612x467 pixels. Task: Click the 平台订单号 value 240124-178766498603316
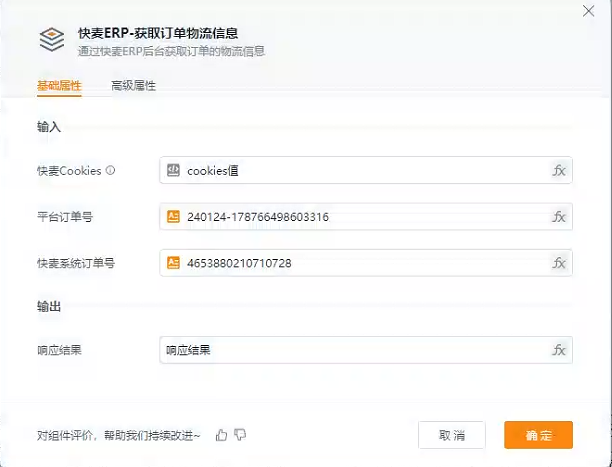pyautogui.click(x=258, y=217)
